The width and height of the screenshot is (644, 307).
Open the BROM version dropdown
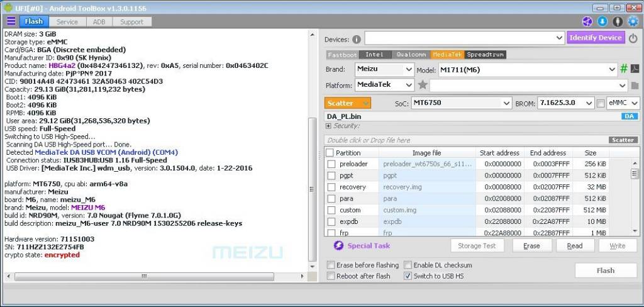tap(566, 103)
